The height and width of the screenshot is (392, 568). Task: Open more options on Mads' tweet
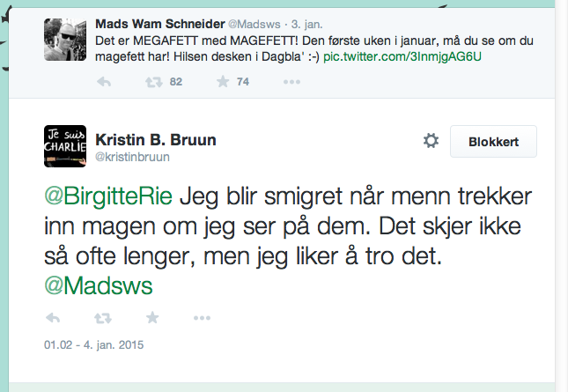click(x=291, y=82)
